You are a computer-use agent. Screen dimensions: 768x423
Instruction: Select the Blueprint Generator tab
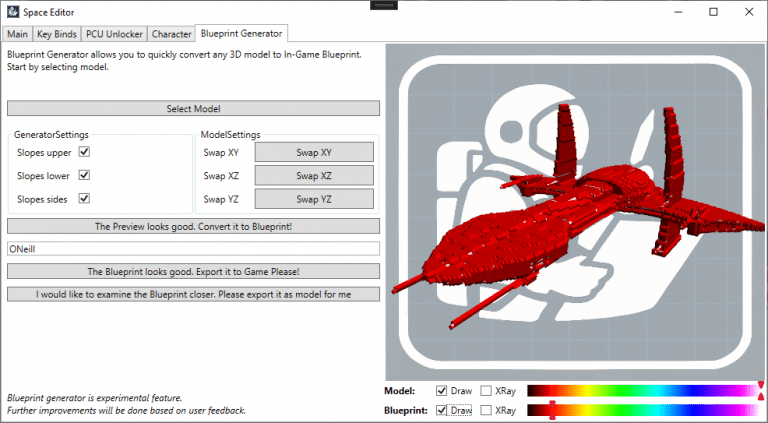click(241, 33)
